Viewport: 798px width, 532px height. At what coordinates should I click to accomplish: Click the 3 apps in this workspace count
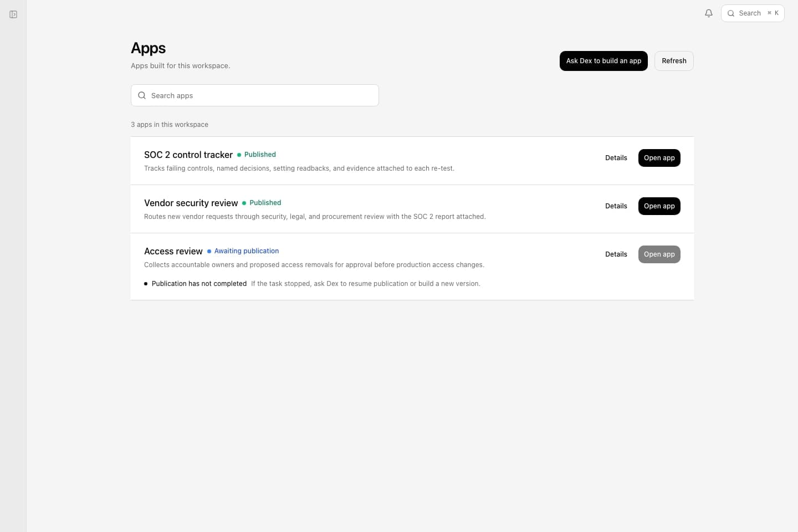click(x=170, y=125)
